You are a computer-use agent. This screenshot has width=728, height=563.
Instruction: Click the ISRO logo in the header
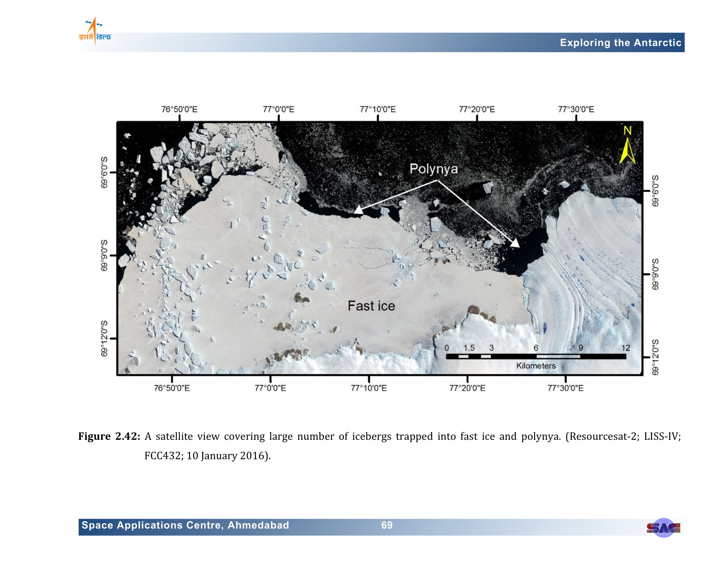click(x=95, y=31)
